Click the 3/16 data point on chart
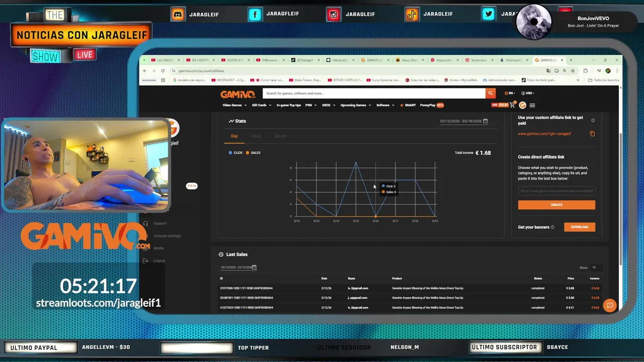 point(375,216)
